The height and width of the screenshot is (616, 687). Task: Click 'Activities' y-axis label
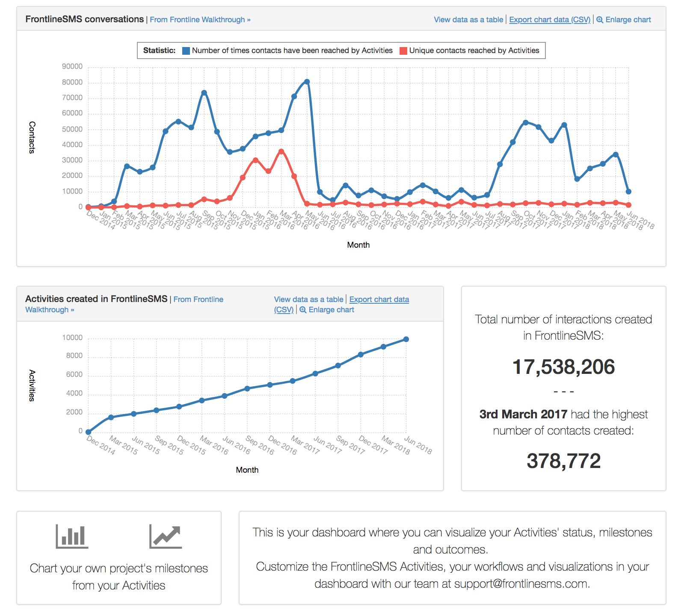pyautogui.click(x=32, y=385)
